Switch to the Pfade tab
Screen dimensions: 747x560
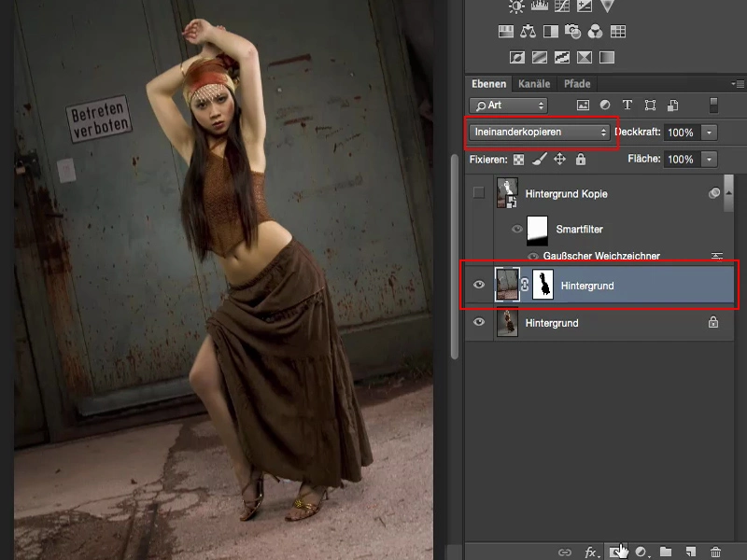tap(577, 83)
